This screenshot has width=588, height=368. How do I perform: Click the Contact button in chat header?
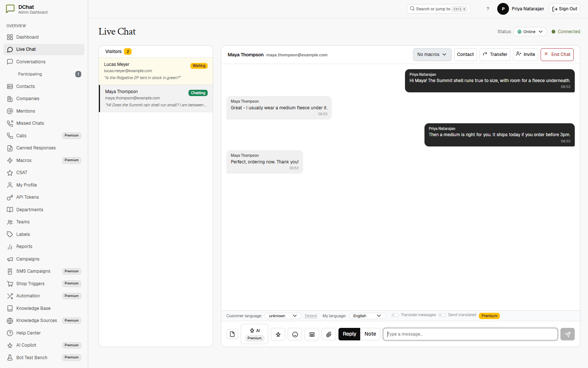(x=466, y=54)
